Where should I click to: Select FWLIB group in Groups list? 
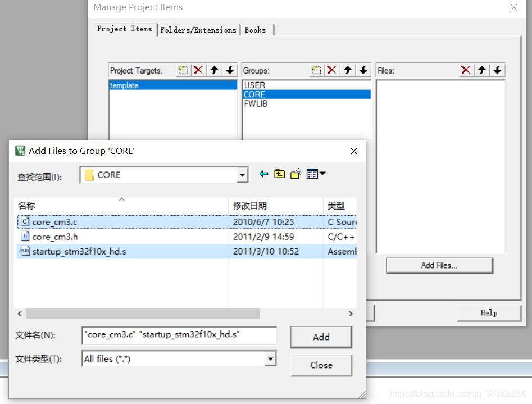(x=306, y=103)
